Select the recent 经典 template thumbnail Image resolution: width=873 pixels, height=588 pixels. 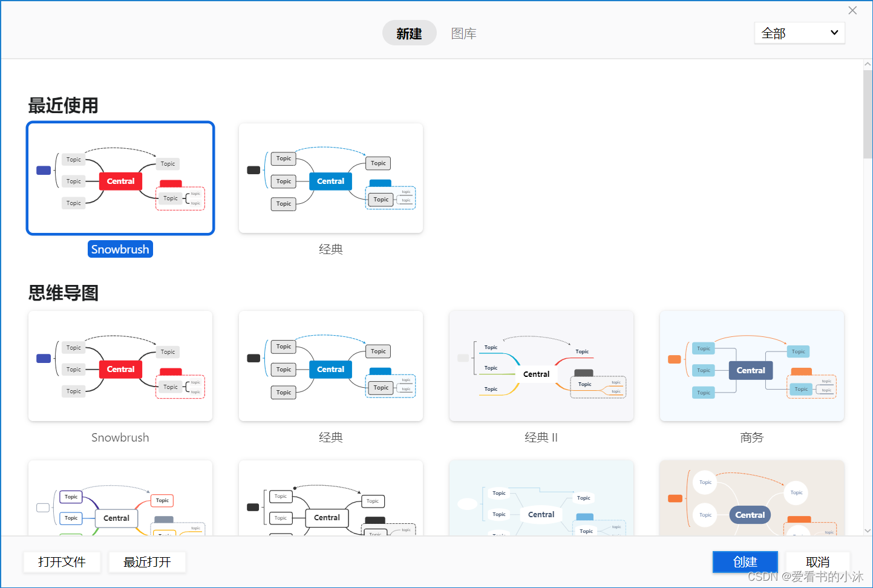click(331, 178)
